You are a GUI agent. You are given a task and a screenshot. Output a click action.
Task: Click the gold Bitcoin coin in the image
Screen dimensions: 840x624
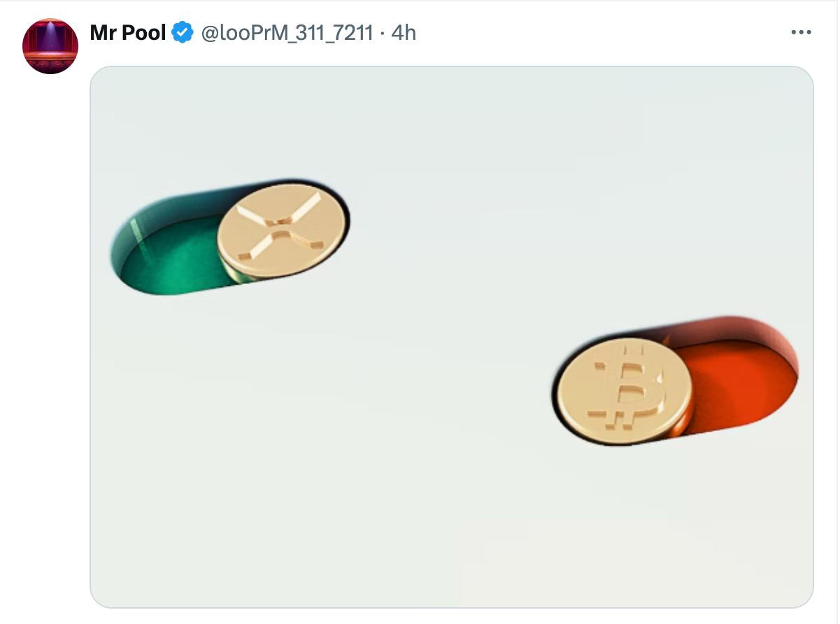(625, 392)
